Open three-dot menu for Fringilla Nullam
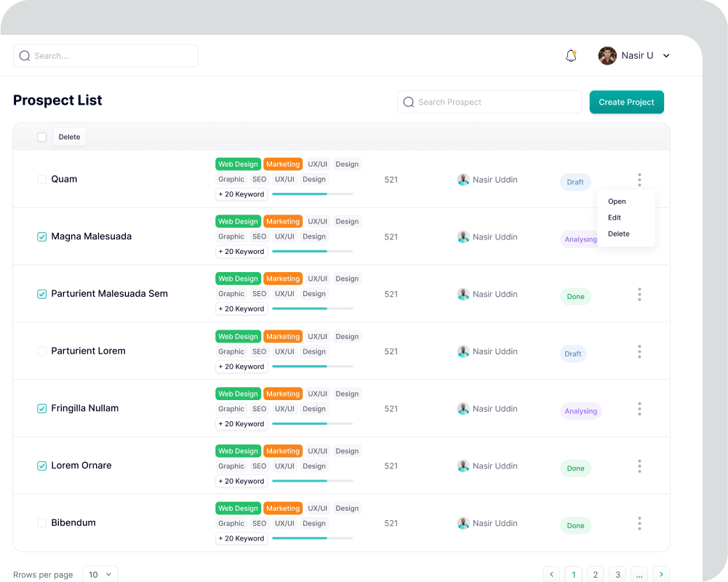 point(639,409)
